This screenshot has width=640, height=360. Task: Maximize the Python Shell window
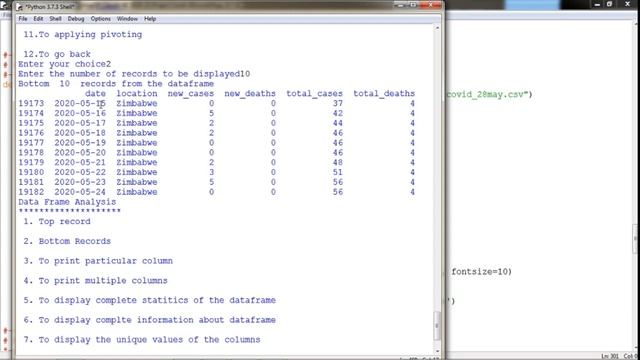tap(413, 5)
